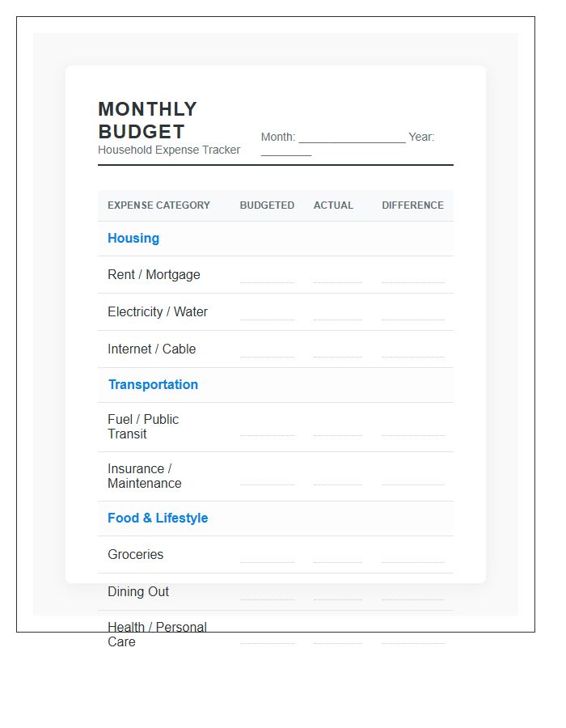The width and height of the screenshot is (566, 728).
Task: Click the Budgeted field for Rent / Mortgage
Action: click(267, 277)
